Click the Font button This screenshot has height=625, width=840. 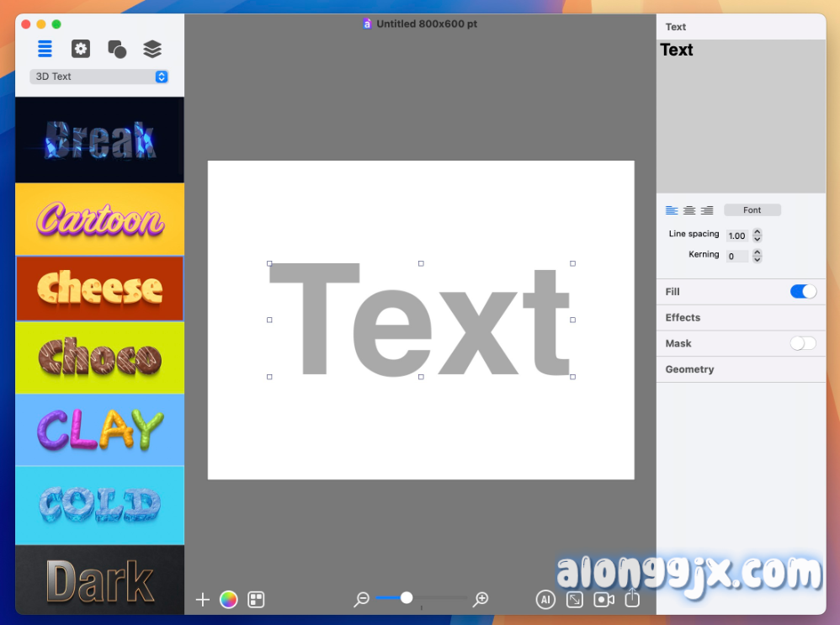coord(752,210)
